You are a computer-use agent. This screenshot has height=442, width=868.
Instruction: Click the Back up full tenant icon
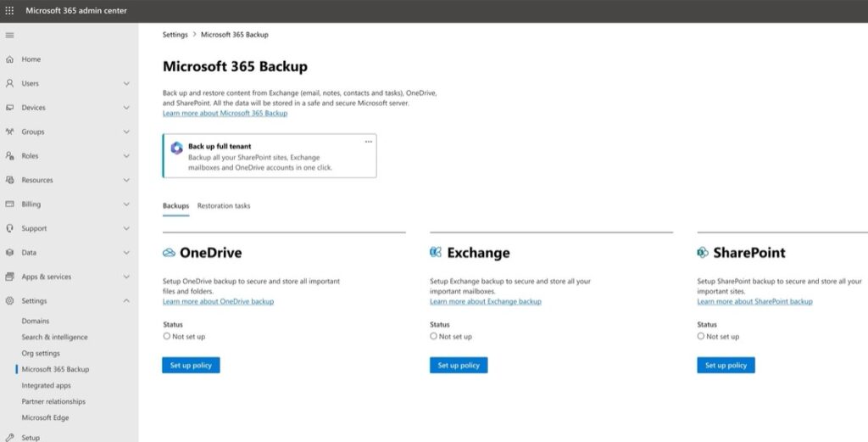(176, 148)
